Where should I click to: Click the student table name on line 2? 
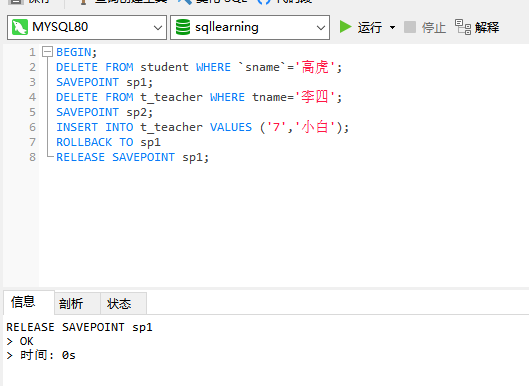click(164, 67)
